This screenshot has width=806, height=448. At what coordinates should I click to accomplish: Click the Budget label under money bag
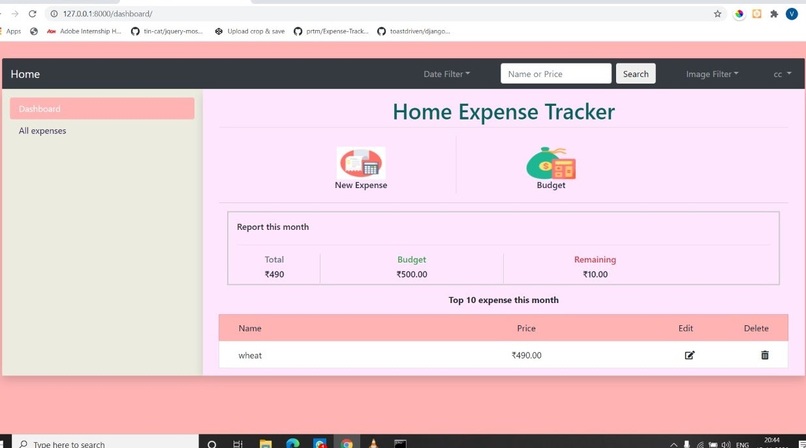pyautogui.click(x=551, y=185)
